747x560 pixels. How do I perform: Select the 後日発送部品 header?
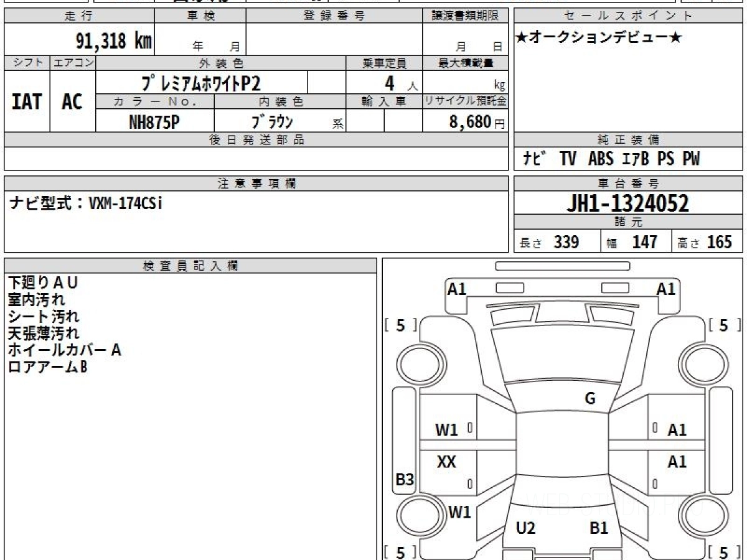coord(256,140)
